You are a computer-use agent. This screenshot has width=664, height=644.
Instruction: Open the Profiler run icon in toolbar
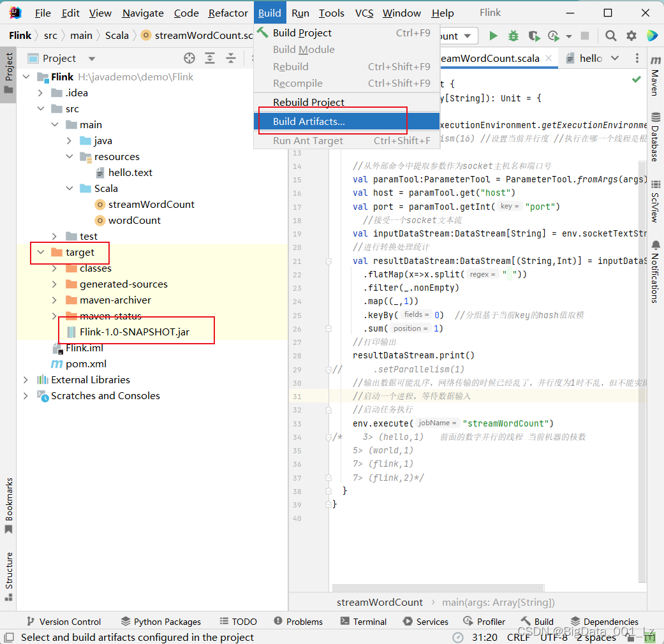click(554, 36)
